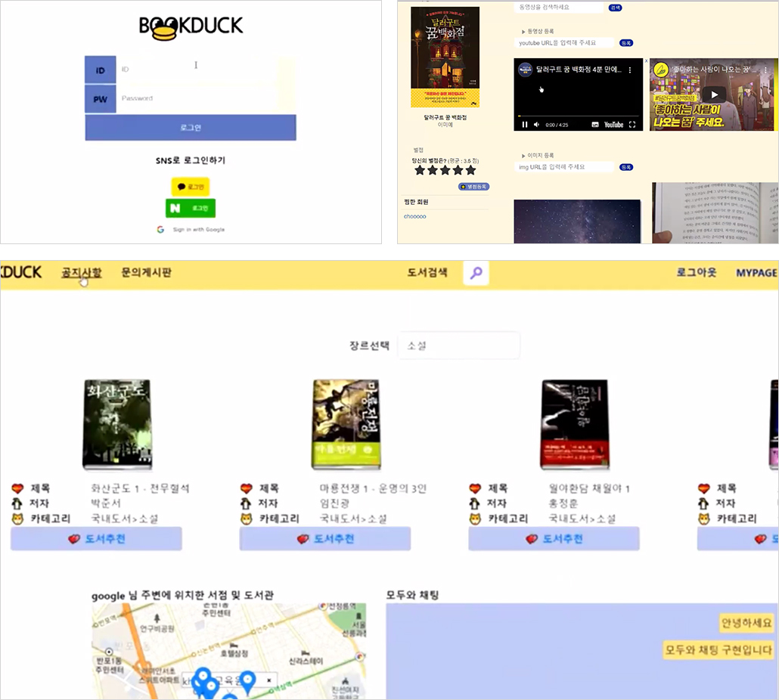The image size is (779, 700).
Task: Open the 장르선택 genre combo box
Action: coord(458,345)
